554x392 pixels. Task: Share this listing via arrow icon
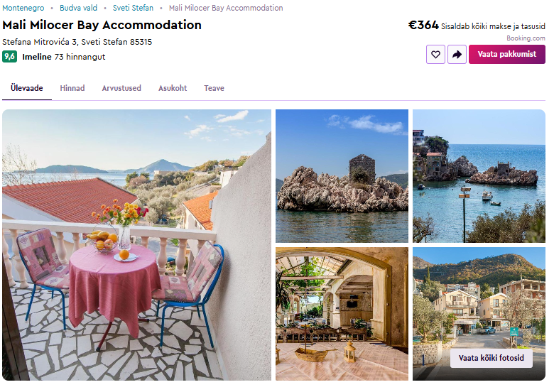pyautogui.click(x=457, y=55)
